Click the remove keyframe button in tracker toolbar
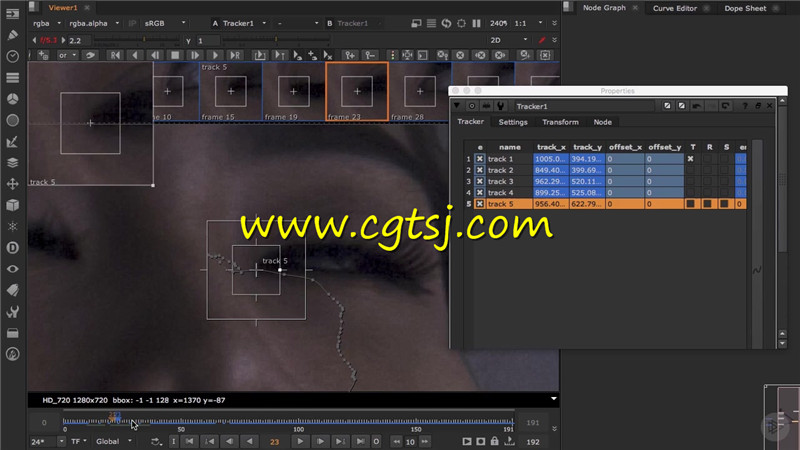 (370, 55)
